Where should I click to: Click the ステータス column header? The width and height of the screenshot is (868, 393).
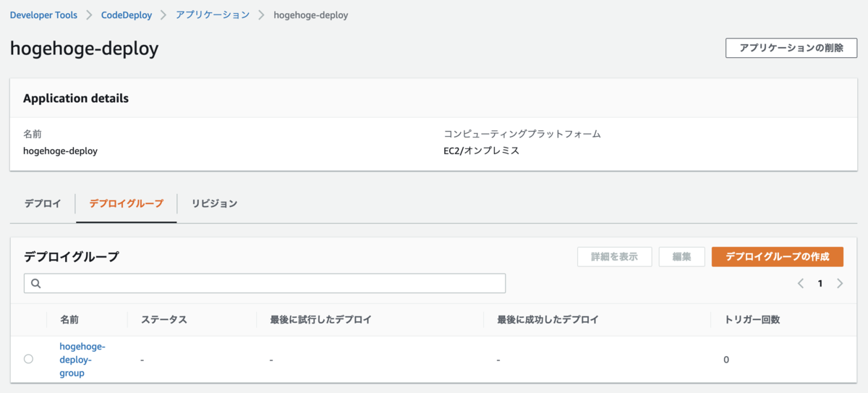[x=164, y=319]
